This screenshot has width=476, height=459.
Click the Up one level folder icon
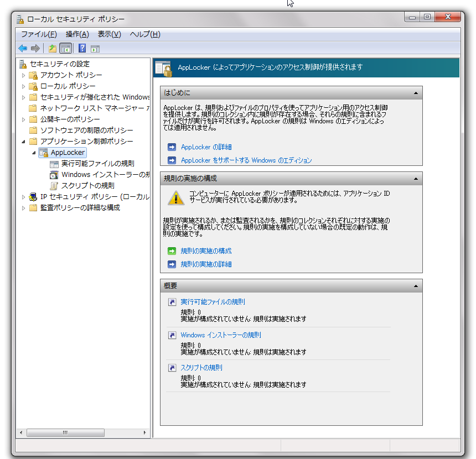tap(53, 48)
